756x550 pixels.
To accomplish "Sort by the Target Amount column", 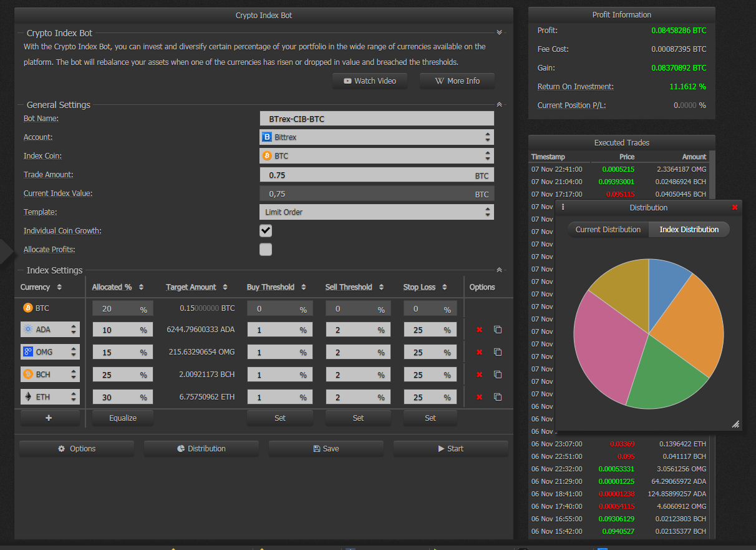I will (x=226, y=287).
